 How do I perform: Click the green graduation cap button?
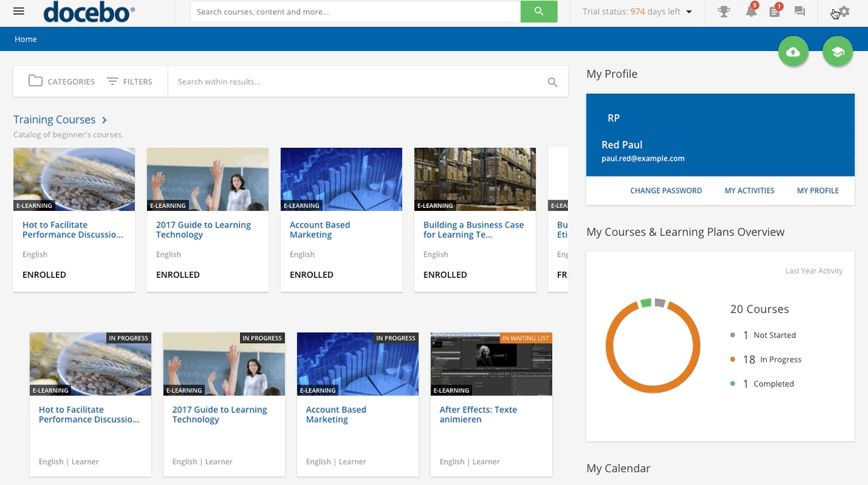coord(837,52)
